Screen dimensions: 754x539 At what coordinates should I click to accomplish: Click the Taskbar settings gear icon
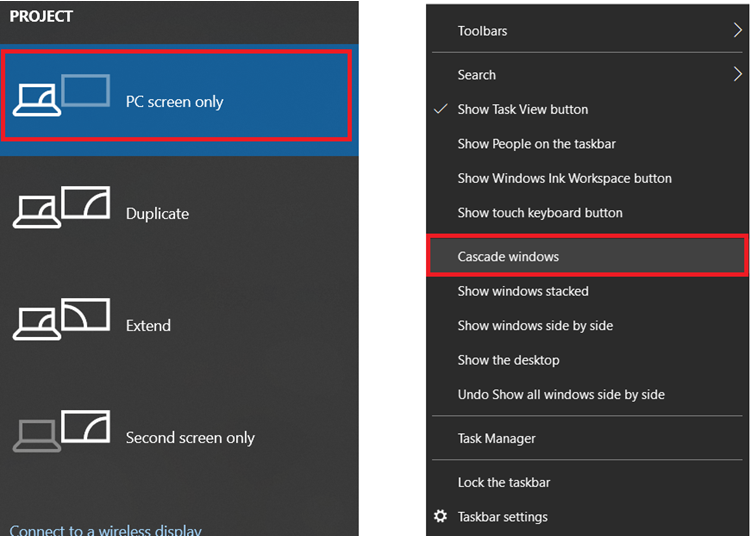tap(440, 517)
